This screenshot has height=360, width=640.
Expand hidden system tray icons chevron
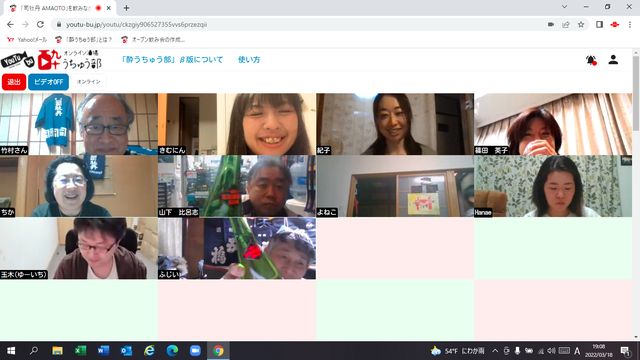pos(495,351)
